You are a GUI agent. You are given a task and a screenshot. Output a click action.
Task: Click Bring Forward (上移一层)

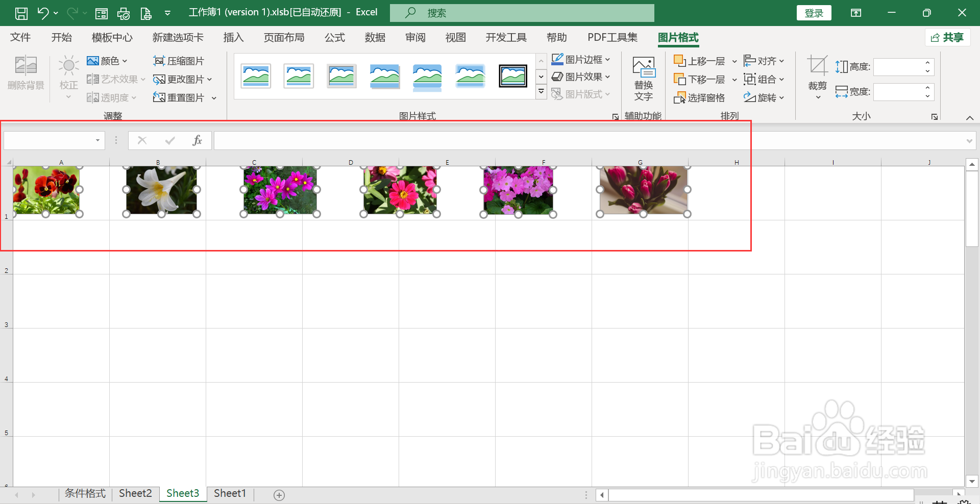click(x=700, y=61)
